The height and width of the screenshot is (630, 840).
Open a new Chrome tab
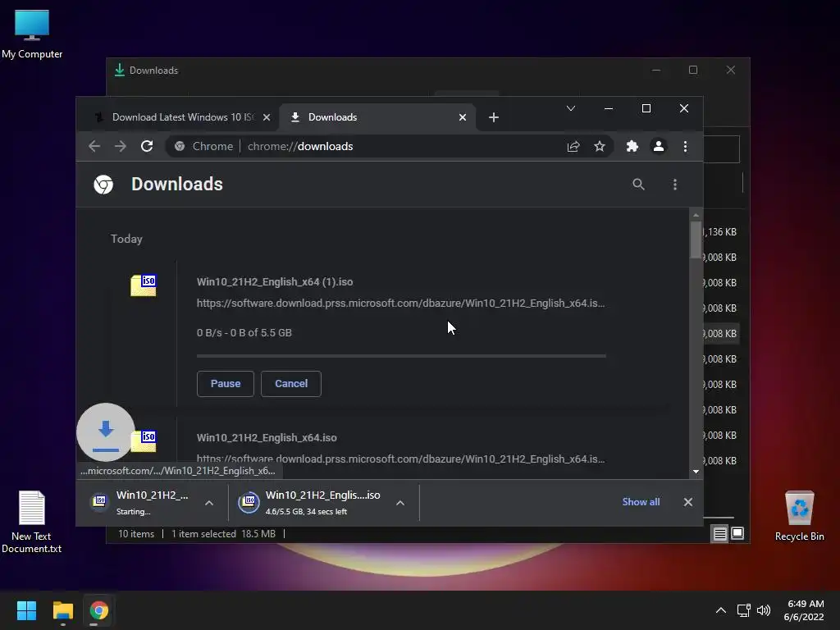[x=493, y=117]
